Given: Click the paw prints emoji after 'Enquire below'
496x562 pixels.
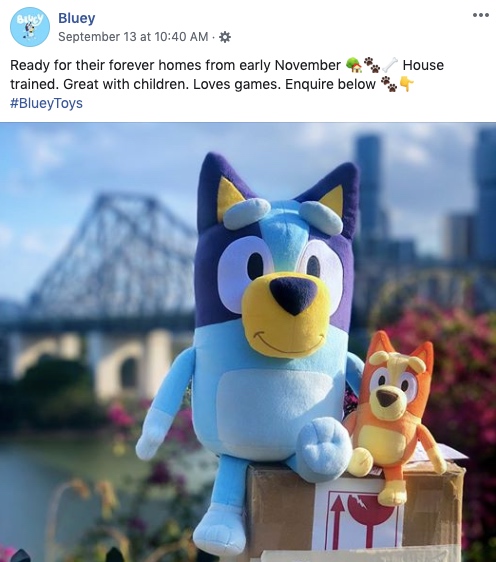Looking at the screenshot, I should [389, 84].
